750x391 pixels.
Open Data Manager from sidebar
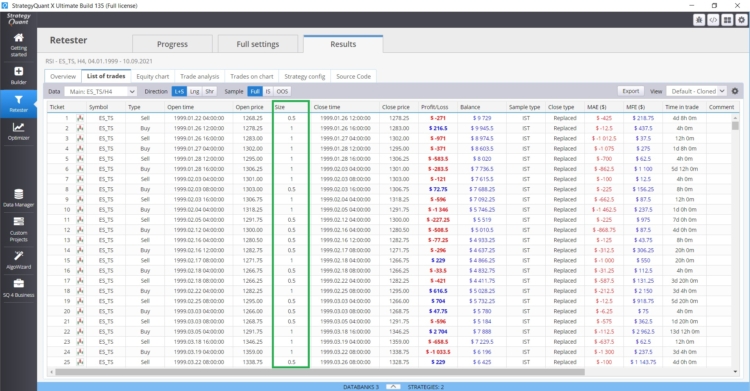tap(18, 198)
